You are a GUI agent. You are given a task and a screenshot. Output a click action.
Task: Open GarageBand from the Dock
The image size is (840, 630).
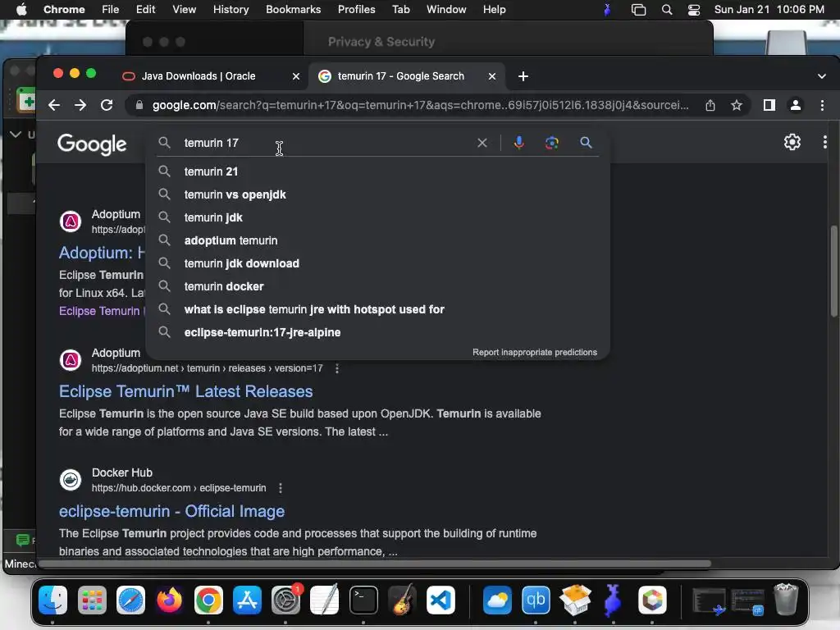pyautogui.click(x=402, y=600)
